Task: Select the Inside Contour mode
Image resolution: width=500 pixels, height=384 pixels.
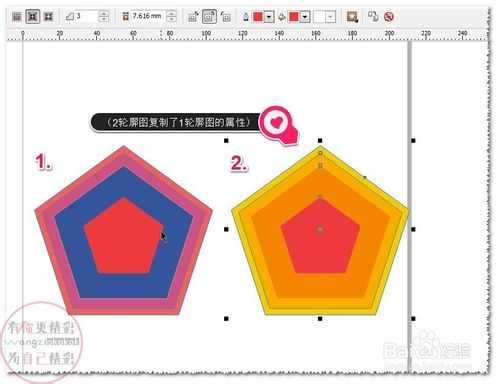Action: (33, 16)
